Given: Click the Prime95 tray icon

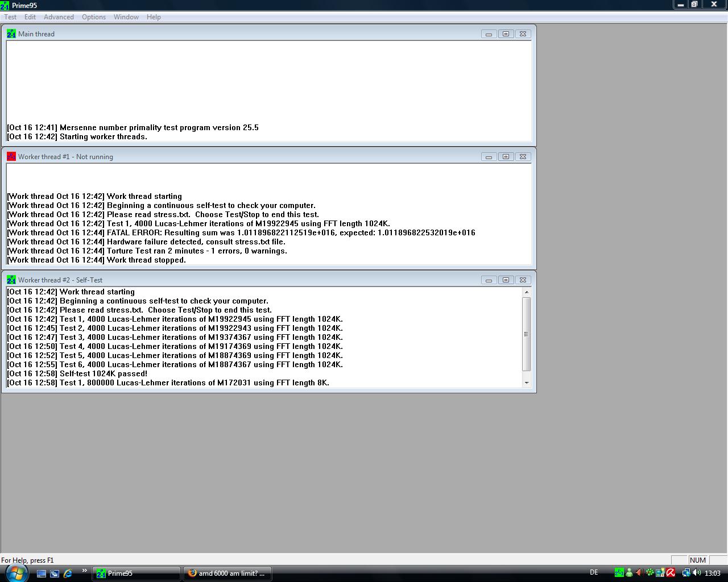Looking at the screenshot, I should (x=619, y=573).
